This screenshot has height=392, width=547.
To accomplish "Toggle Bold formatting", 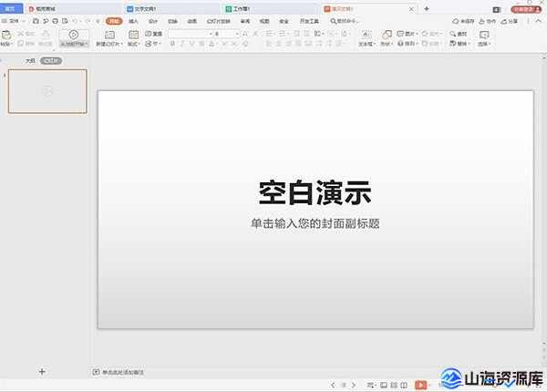I will (172, 44).
